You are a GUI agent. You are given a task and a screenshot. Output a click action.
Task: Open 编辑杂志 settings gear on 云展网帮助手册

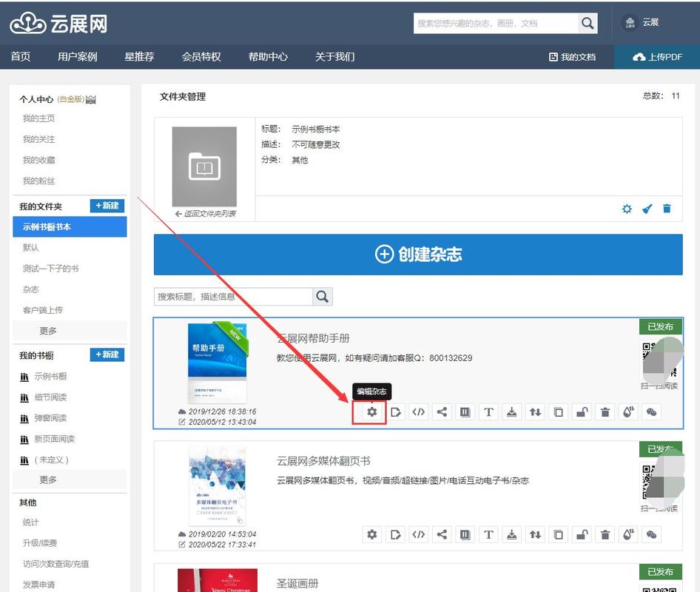[x=371, y=411]
